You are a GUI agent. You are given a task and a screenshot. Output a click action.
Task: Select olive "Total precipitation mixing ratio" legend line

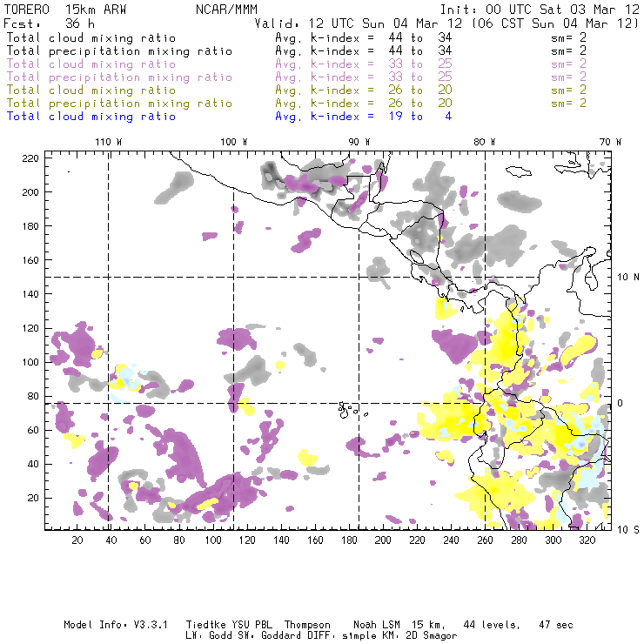point(119,104)
